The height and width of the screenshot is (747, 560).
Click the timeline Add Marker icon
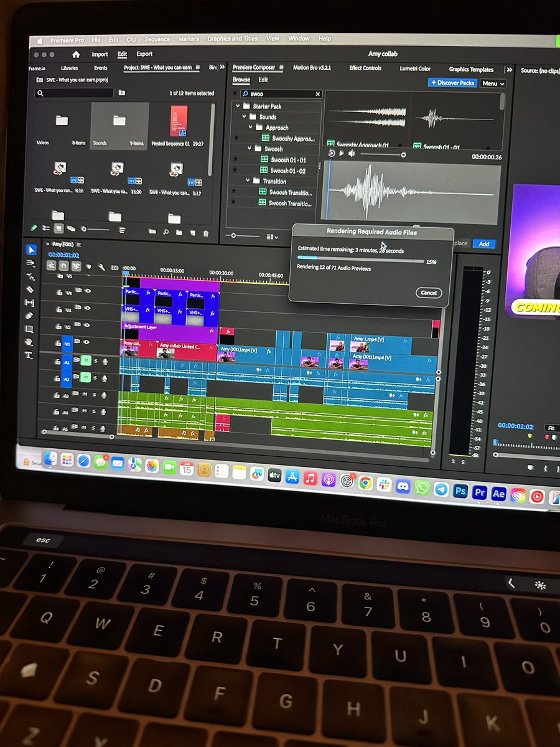(88, 266)
